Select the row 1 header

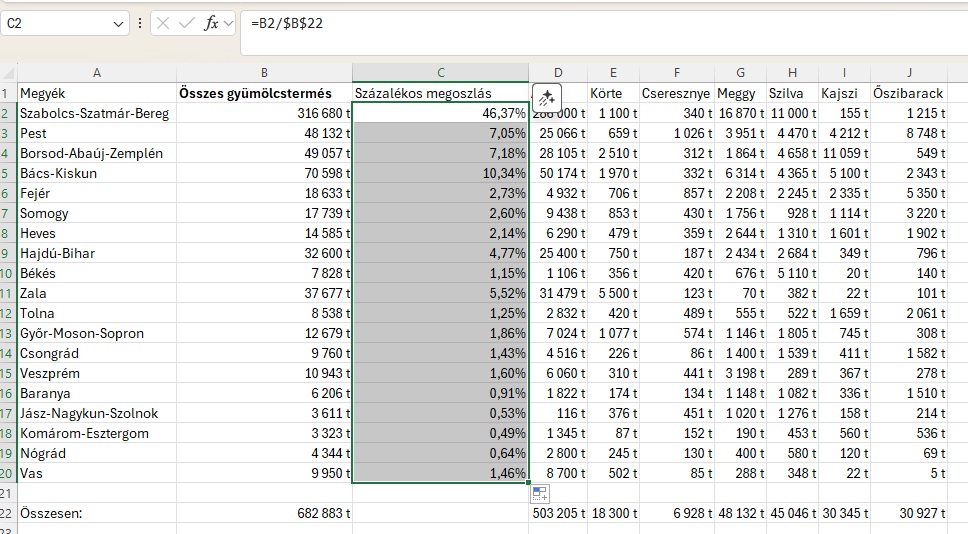[x=8, y=93]
